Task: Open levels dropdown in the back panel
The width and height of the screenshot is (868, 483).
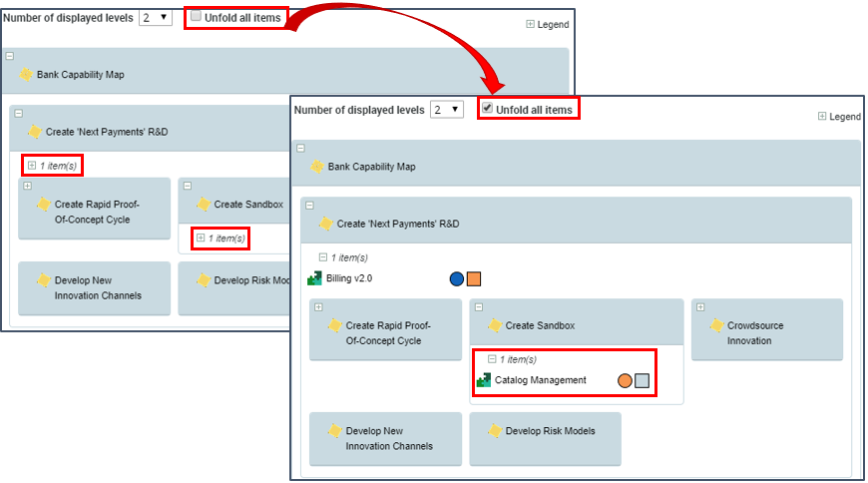Action: tap(155, 17)
